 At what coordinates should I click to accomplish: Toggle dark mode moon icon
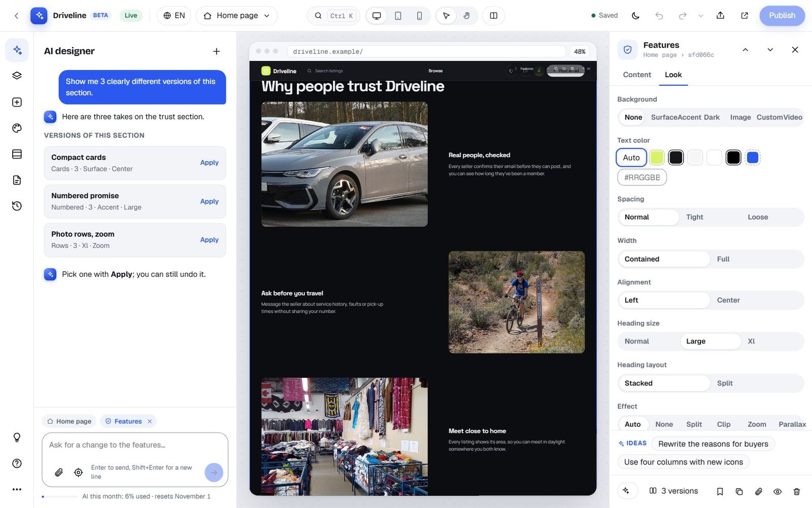635,16
